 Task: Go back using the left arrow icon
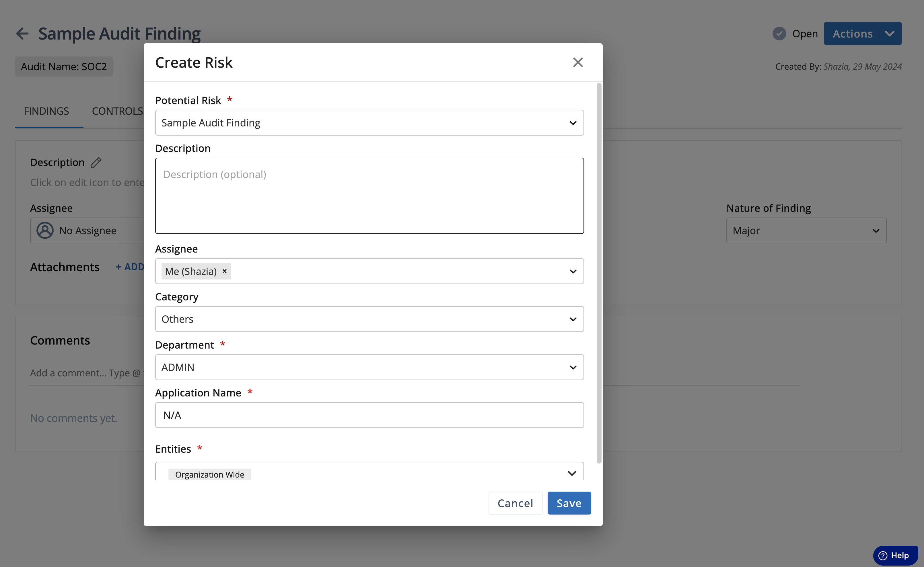(22, 34)
